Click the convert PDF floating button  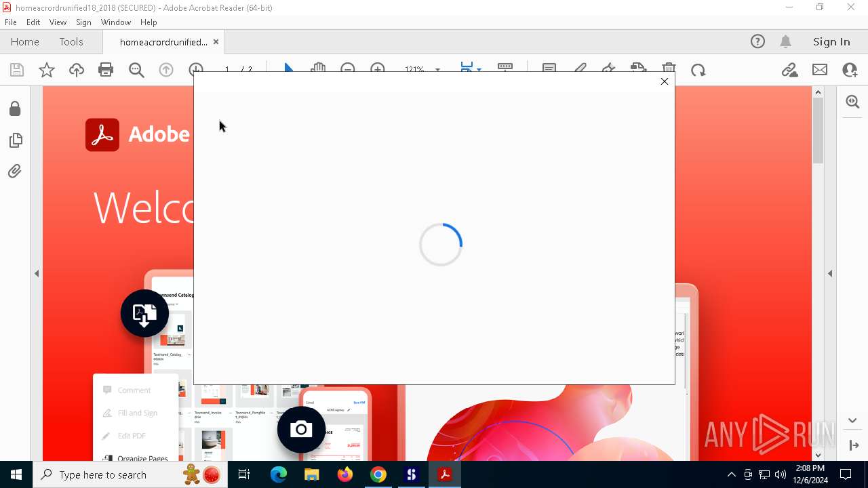point(144,313)
